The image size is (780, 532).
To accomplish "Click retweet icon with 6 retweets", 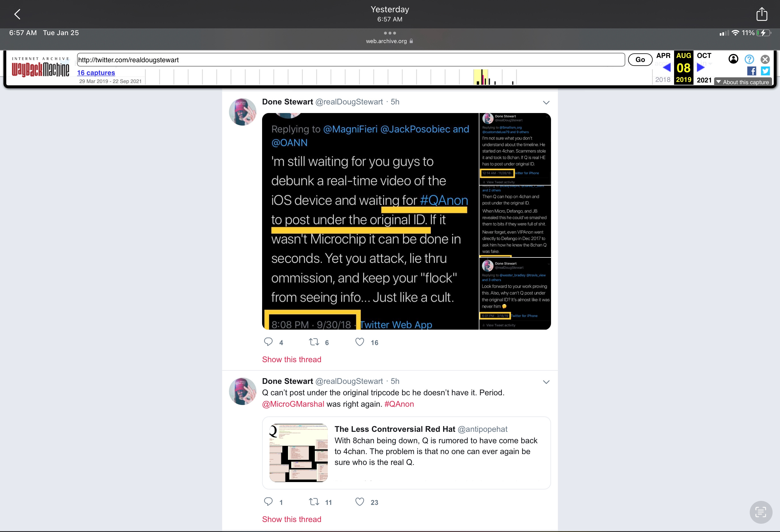I will 314,342.
